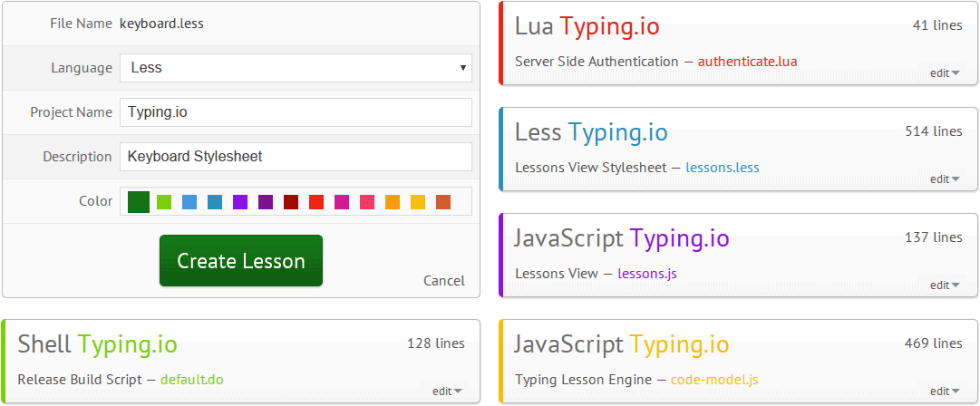Click the '469 lines' count
The image size is (980, 406).
coord(934,343)
